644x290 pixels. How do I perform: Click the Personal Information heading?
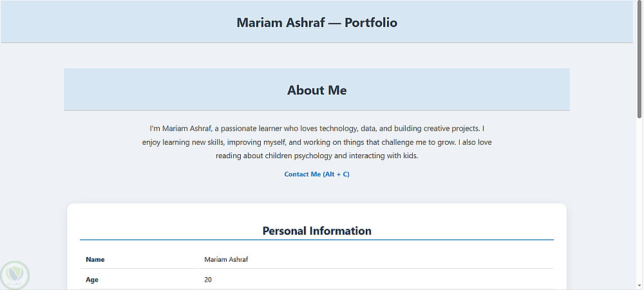317,231
